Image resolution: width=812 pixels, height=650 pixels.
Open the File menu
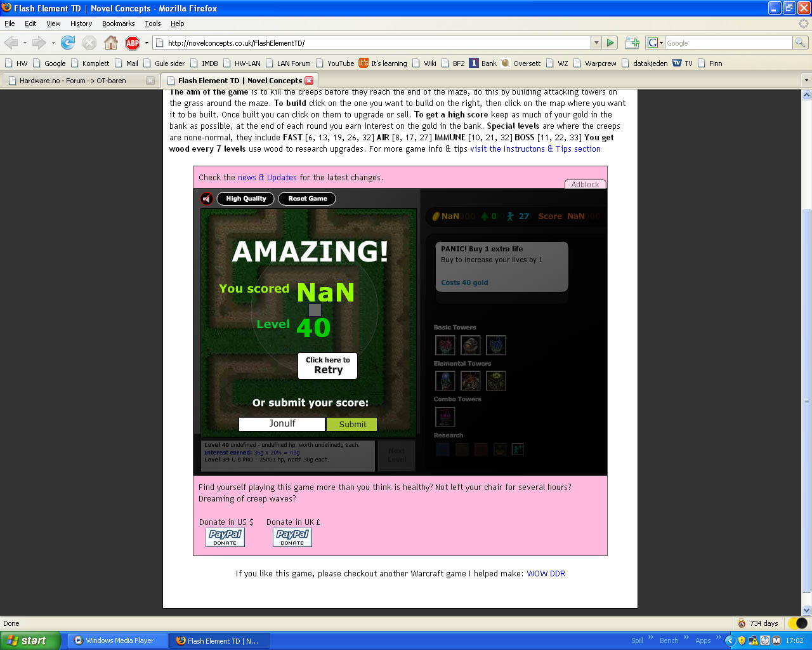pyautogui.click(x=10, y=23)
